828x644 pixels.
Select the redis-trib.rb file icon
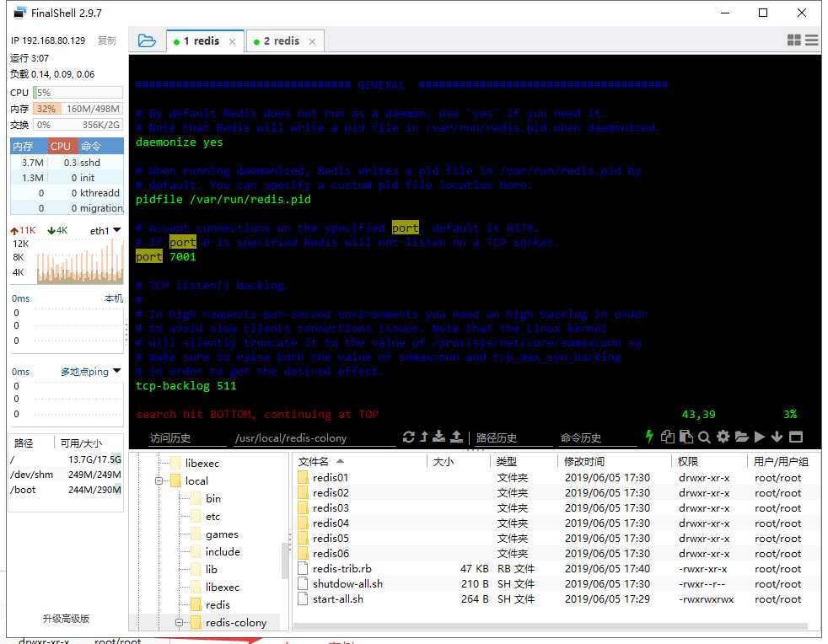coord(303,568)
